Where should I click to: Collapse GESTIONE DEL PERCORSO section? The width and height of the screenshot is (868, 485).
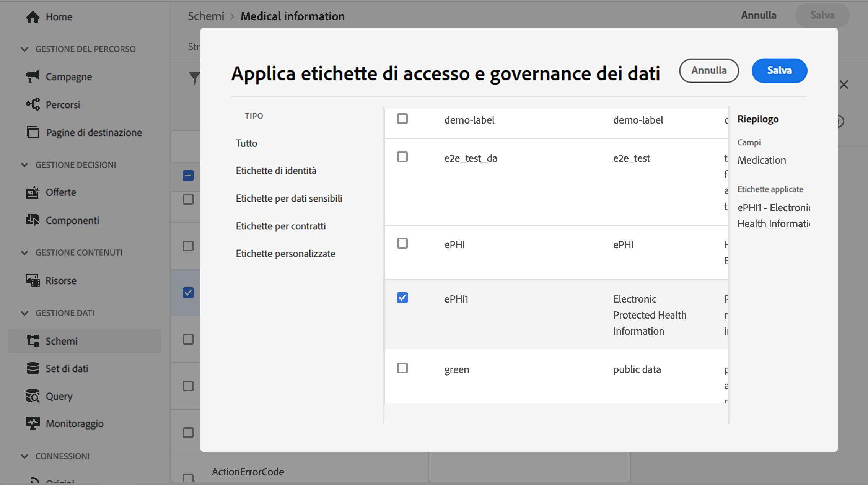point(24,49)
